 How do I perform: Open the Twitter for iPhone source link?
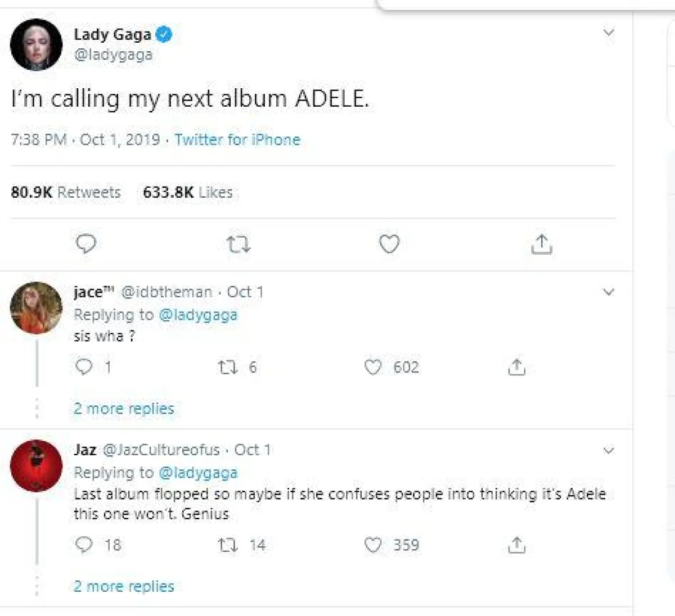[237, 139]
